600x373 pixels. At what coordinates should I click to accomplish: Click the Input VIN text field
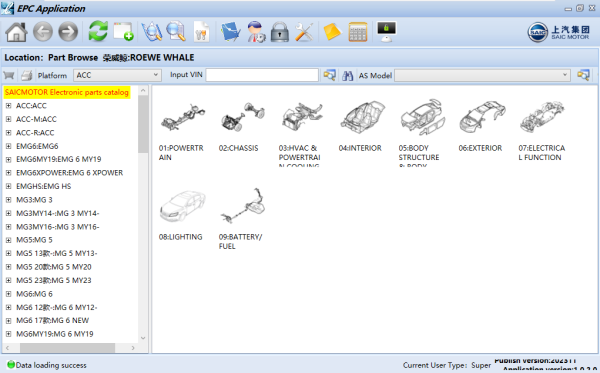pos(262,75)
